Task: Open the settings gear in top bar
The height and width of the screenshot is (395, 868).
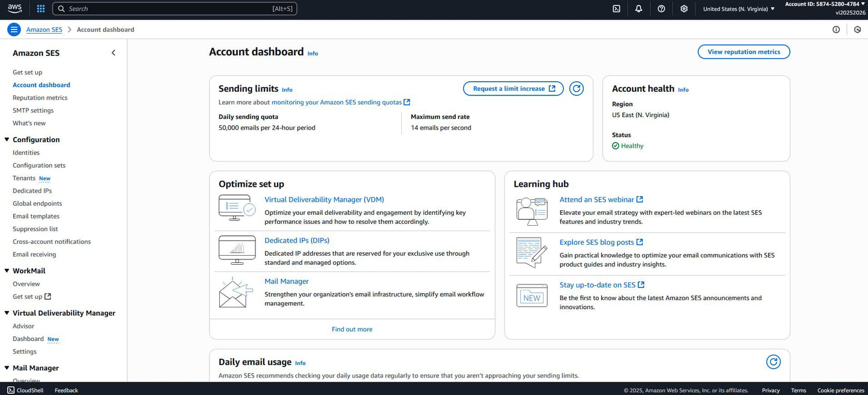Action: click(684, 8)
